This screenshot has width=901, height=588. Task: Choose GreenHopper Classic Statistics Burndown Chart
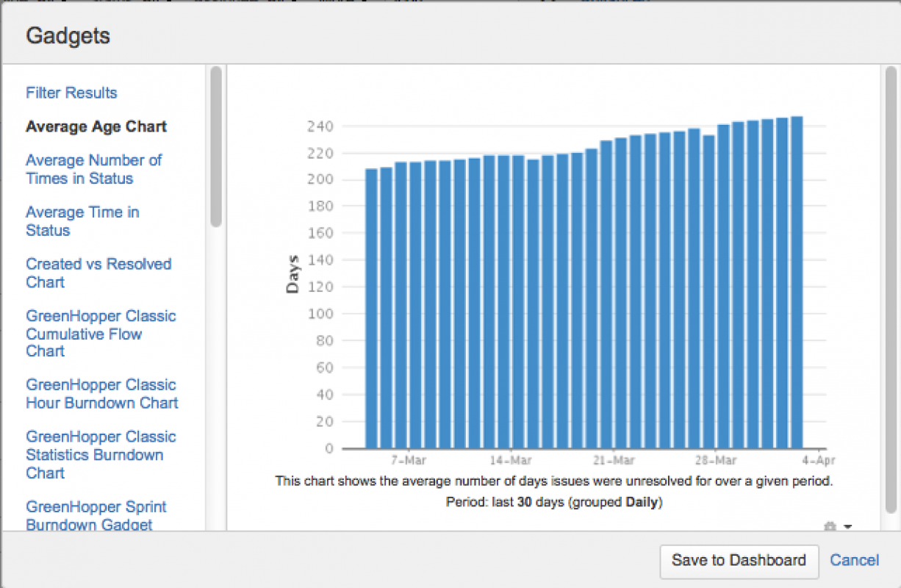(101, 454)
